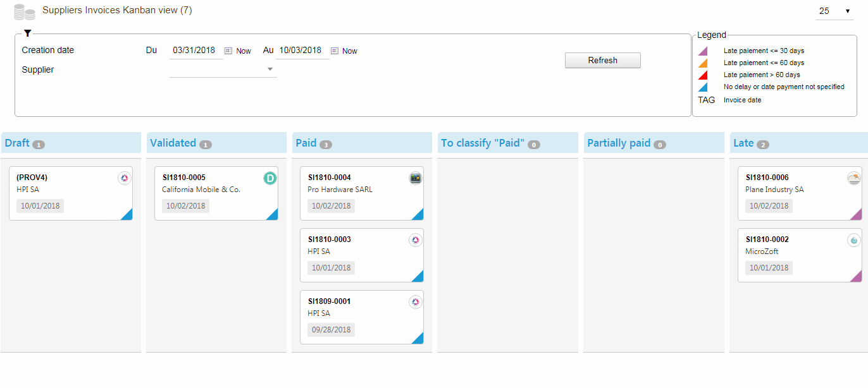Image resolution: width=868 pixels, height=388 pixels.
Task: Click the supplier logo on SI1810-0005 card
Action: 270,179
